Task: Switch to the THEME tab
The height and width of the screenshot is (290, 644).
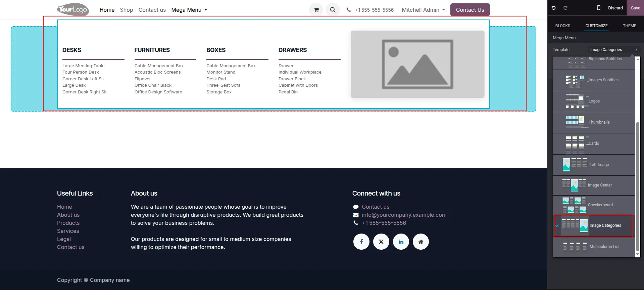Action: coord(629,26)
